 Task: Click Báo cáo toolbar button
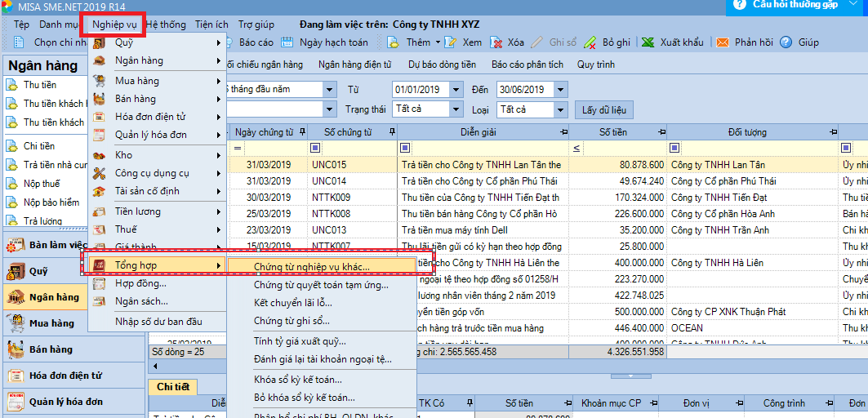(256, 42)
